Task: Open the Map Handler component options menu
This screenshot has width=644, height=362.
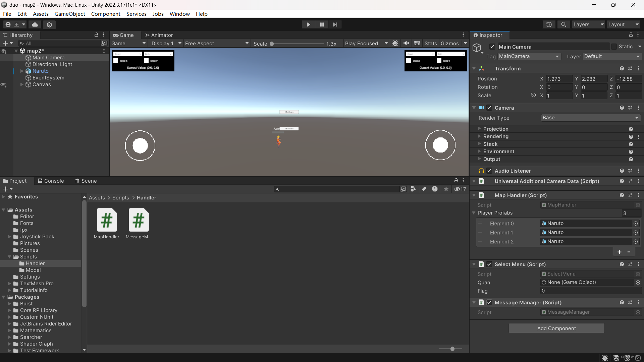Action: 639,195
